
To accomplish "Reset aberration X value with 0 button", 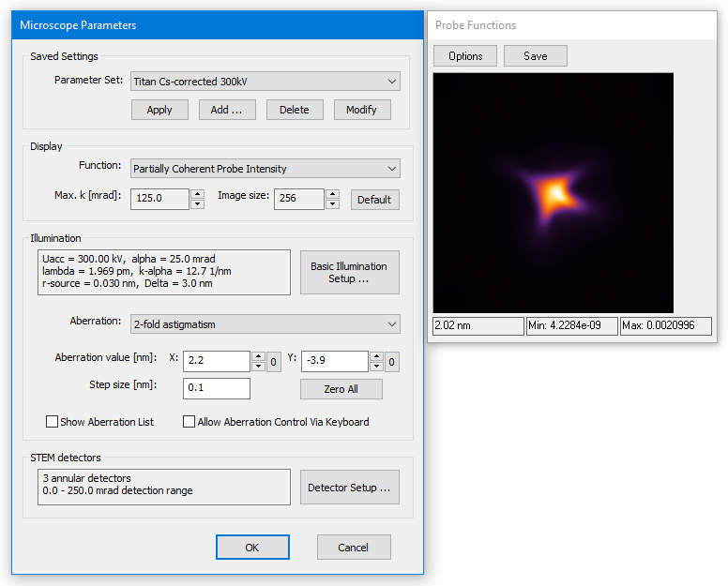I will point(273,362).
